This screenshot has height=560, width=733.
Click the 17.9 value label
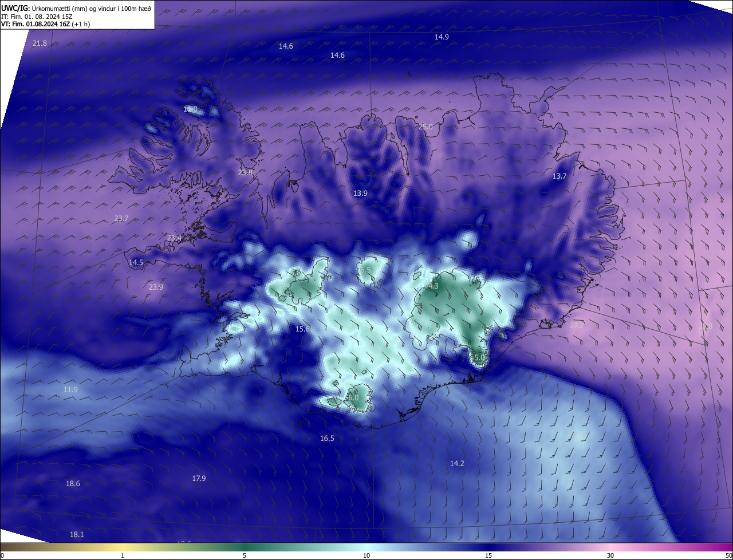(199, 478)
